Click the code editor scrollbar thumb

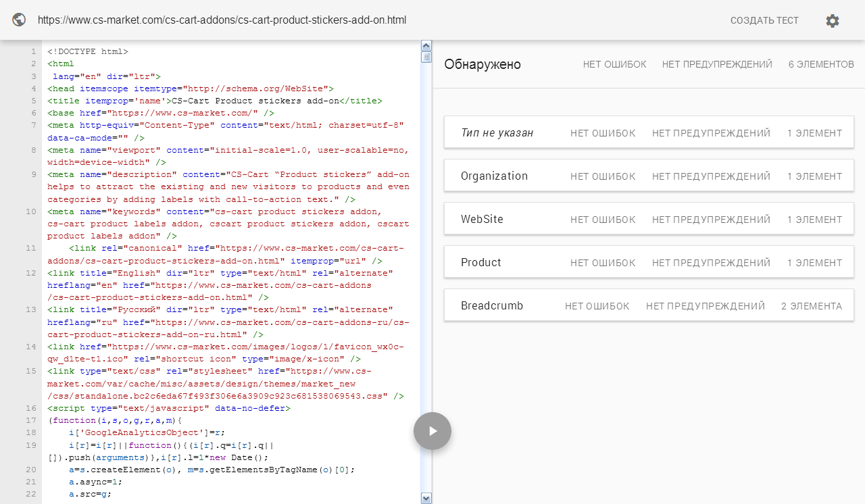tap(426, 57)
